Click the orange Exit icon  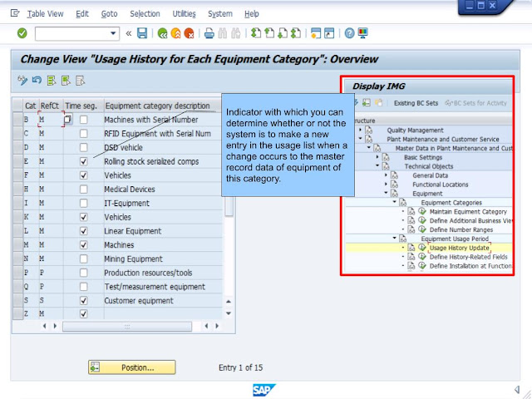(175, 33)
